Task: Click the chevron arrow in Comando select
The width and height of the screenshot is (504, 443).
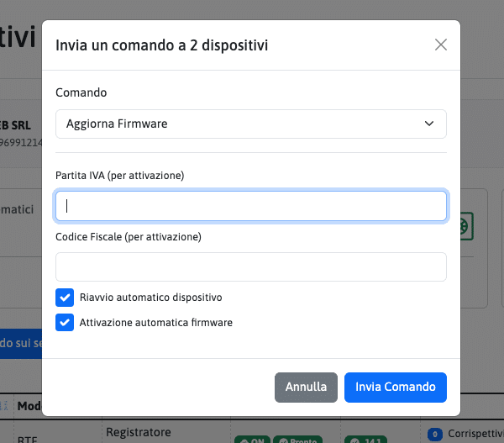Action: pyautogui.click(x=429, y=124)
